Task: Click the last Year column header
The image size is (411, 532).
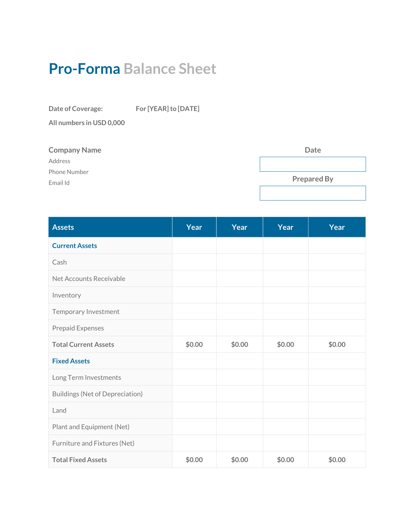Action: (x=337, y=227)
